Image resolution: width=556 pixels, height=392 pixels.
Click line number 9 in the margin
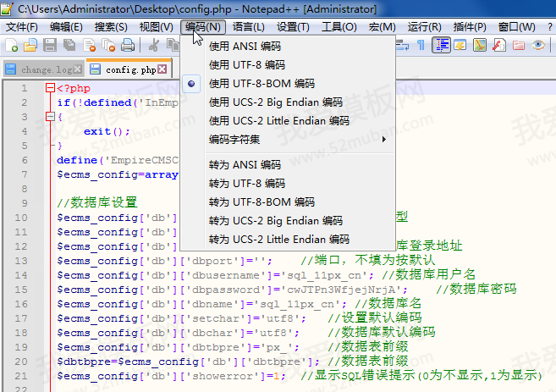pyautogui.click(x=24, y=203)
